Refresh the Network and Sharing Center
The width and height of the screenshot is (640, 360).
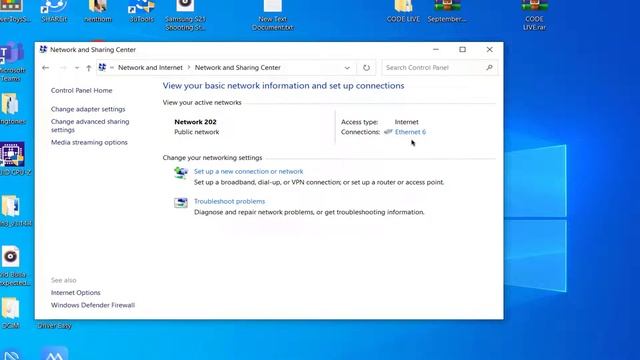(366, 68)
